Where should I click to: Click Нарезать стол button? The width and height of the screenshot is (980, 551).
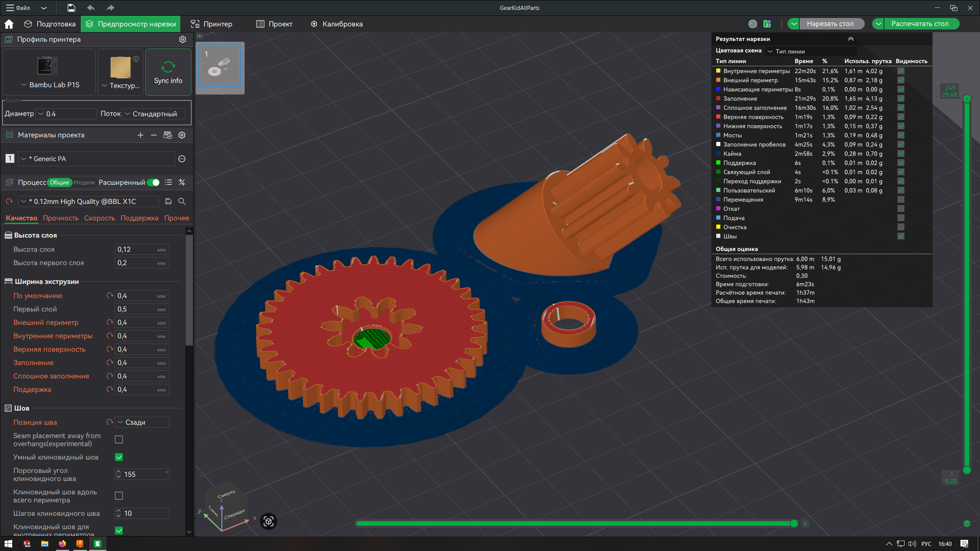pos(830,24)
